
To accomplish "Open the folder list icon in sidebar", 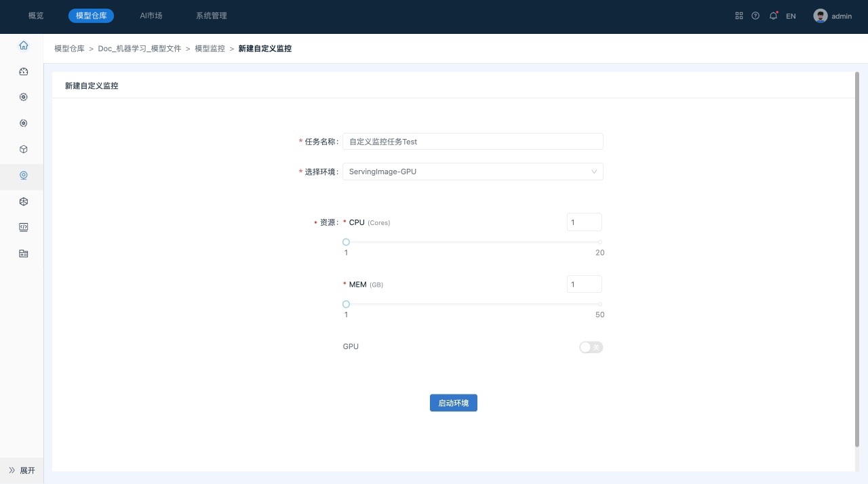I will pyautogui.click(x=24, y=254).
